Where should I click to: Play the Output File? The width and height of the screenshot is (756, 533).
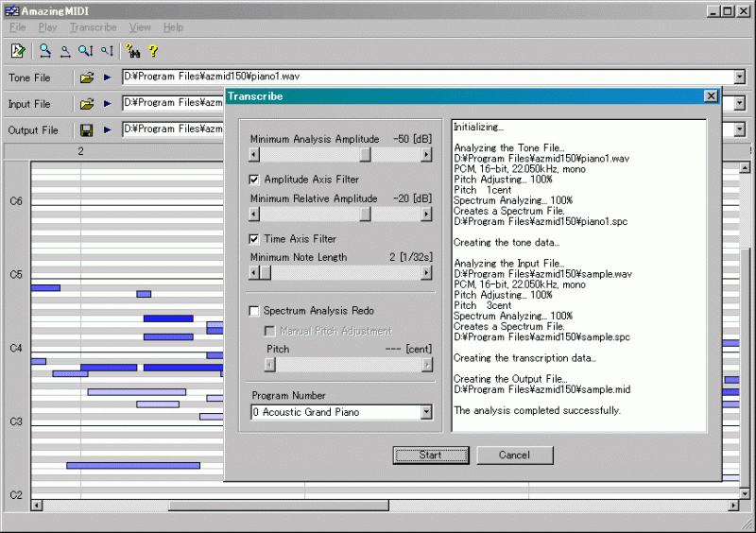(x=107, y=130)
